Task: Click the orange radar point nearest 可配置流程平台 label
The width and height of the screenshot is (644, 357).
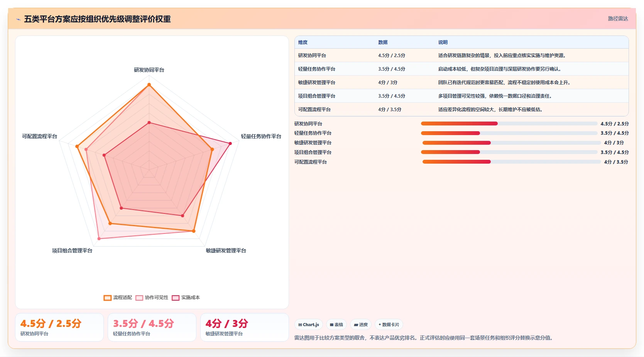Action: (x=77, y=146)
